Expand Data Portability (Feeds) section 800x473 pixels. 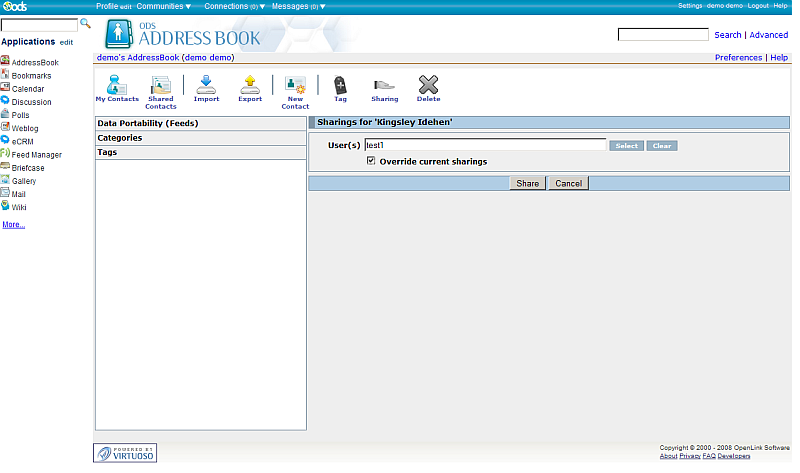tap(148, 124)
